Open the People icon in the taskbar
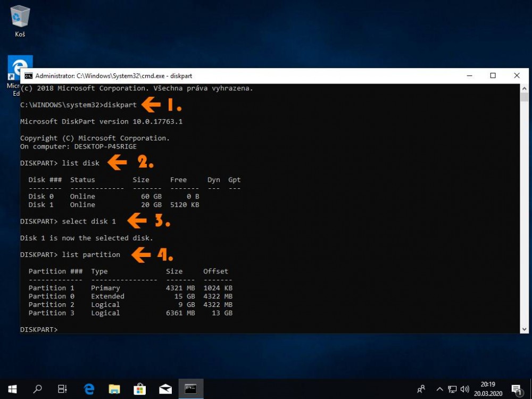This screenshot has width=532, height=399. [421, 389]
